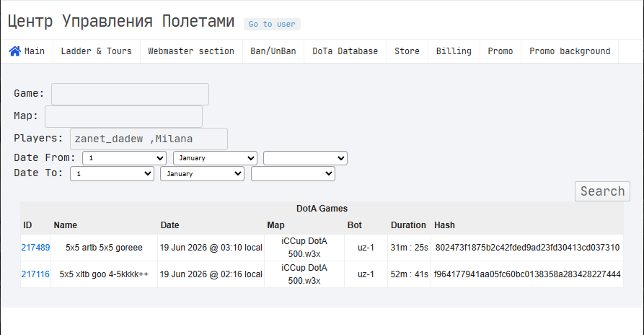Screen dimensions: 644x335
Task: Click the DotA Games table title
Action: pos(322,209)
